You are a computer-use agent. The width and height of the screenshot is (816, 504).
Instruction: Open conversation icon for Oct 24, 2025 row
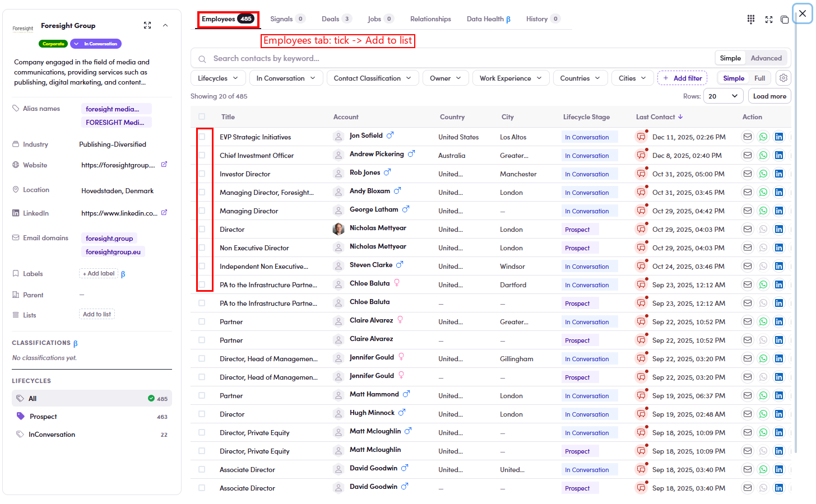point(641,266)
